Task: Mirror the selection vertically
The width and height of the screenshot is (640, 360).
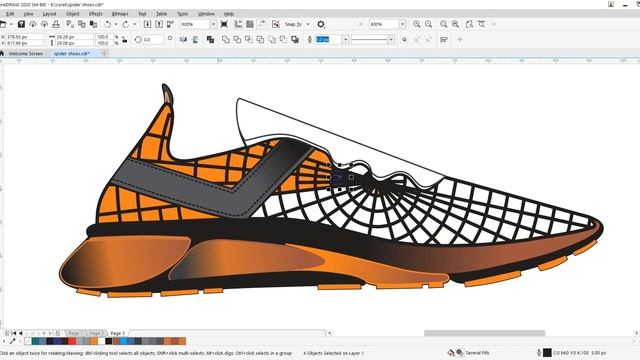Action: click(195, 40)
